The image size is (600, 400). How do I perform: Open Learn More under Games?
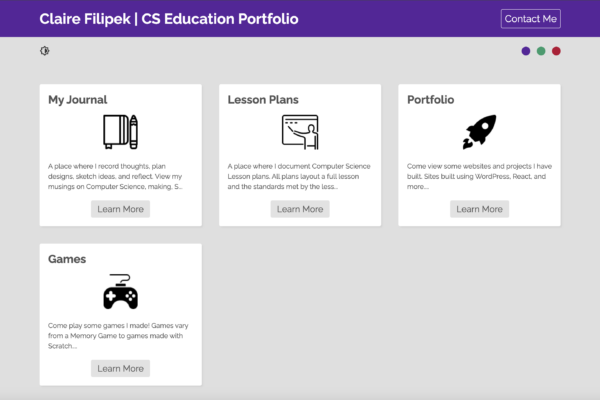121,368
